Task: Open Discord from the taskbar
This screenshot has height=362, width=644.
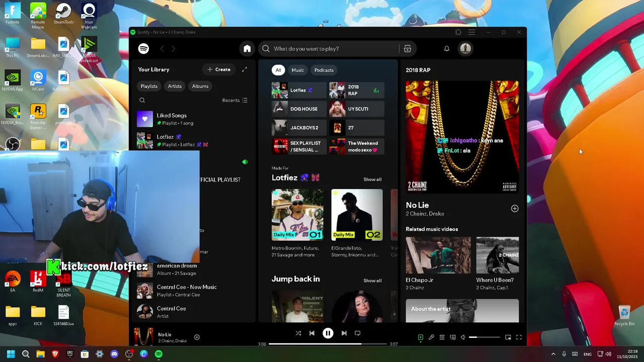Action: click(x=114, y=354)
